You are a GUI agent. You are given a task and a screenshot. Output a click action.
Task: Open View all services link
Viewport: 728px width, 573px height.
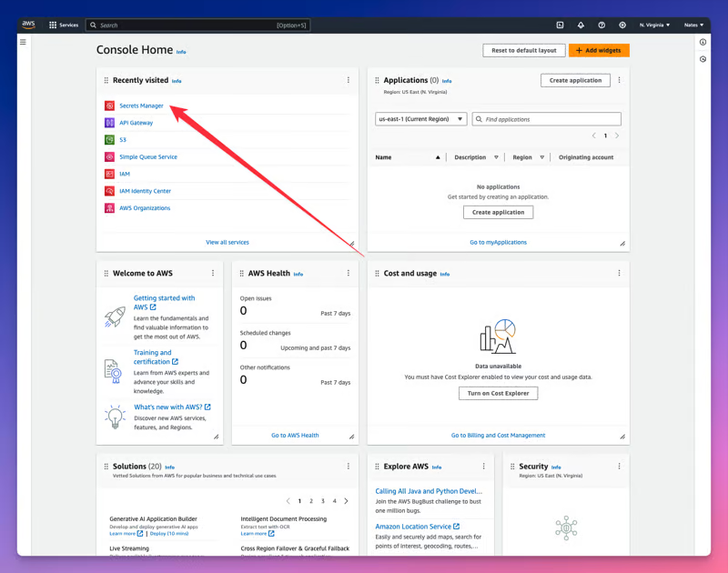coord(227,242)
